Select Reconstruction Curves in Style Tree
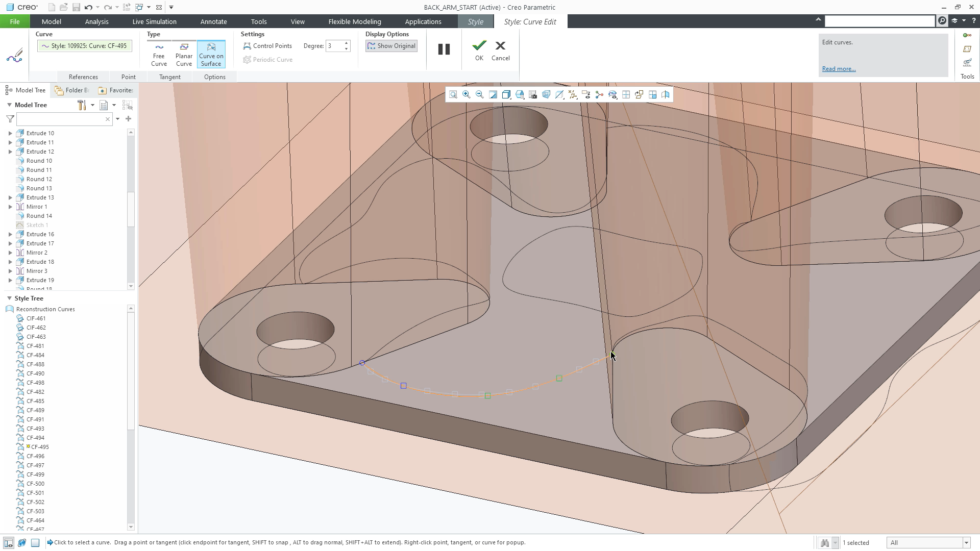The height and width of the screenshot is (551, 980). pyautogui.click(x=45, y=309)
